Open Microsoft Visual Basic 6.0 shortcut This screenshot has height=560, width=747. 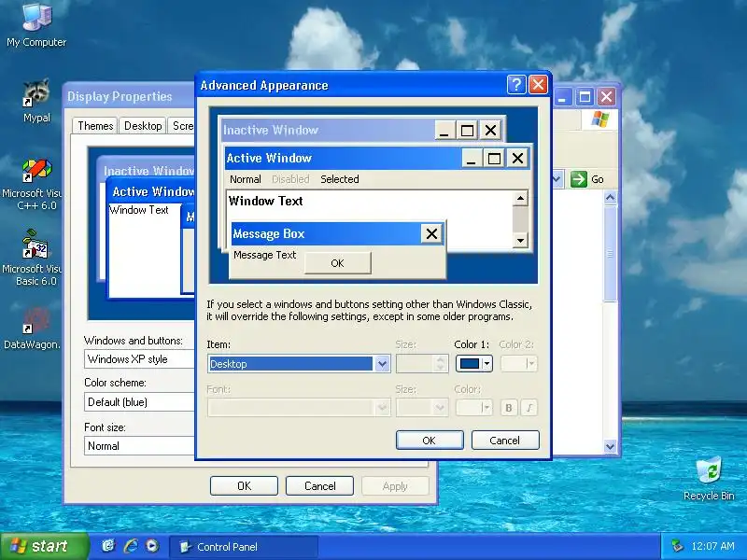click(35, 259)
